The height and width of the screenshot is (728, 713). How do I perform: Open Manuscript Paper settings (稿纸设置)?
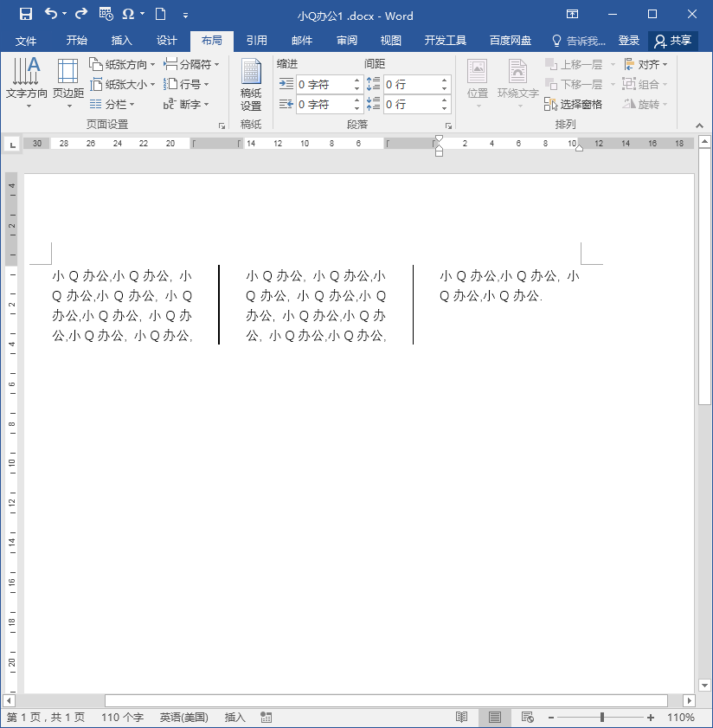251,85
